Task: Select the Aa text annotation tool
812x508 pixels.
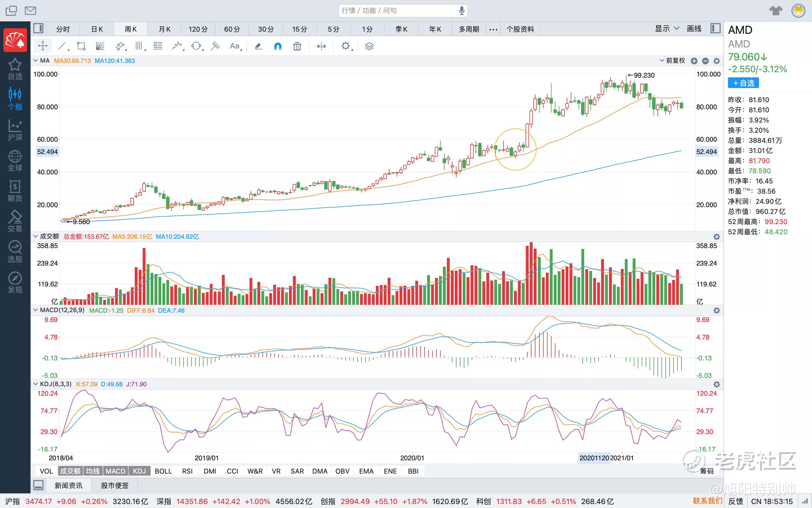Action: click(x=235, y=46)
